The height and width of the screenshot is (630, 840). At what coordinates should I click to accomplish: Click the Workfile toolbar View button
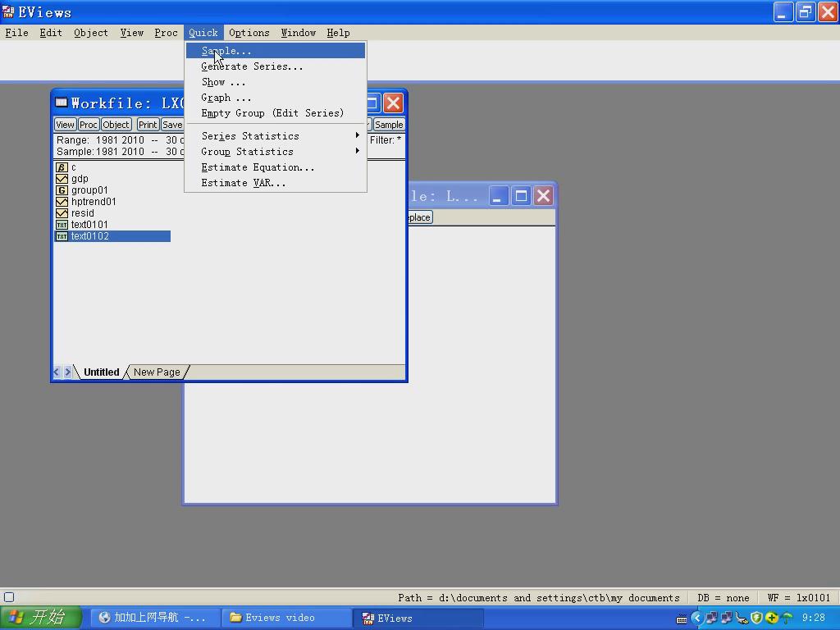[65, 125]
